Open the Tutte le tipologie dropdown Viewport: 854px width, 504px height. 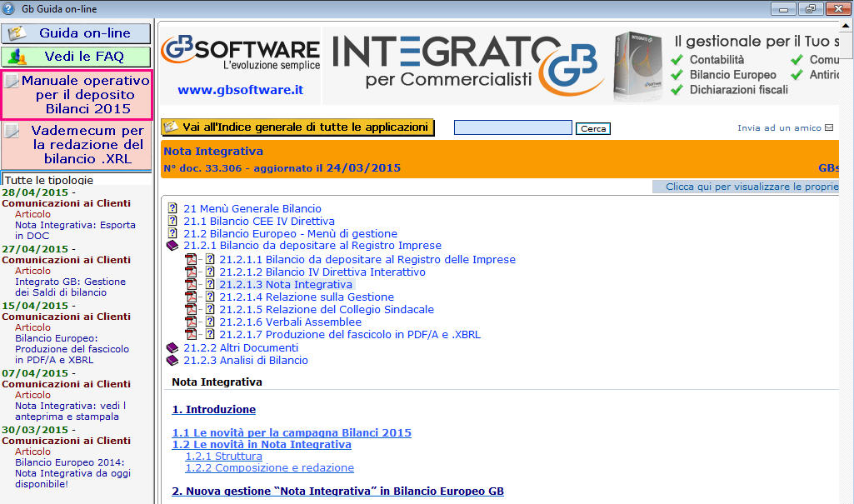pos(77,180)
